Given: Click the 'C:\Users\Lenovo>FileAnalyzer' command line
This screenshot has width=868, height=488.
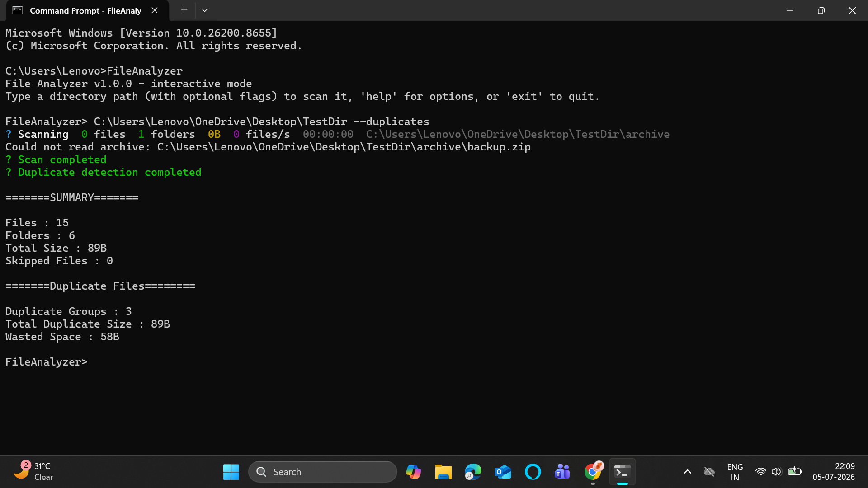Looking at the screenshot, I should click(94, 71).
